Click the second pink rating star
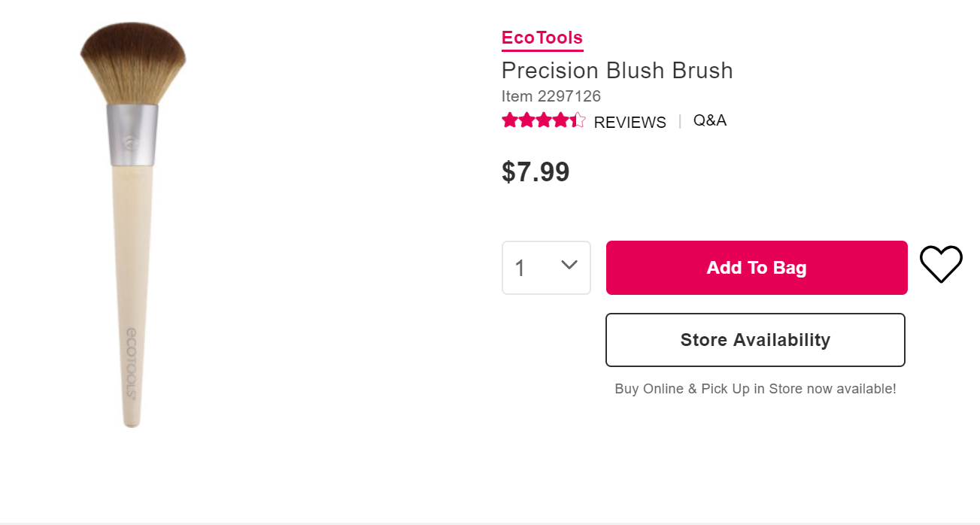This screenshot has height=525, width=980. [527, 120]
